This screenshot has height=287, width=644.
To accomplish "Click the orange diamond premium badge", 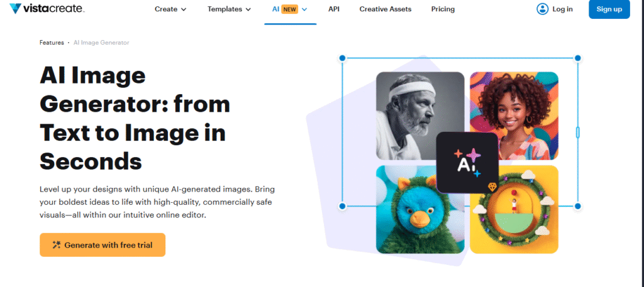I will click(x=492, y=187).
